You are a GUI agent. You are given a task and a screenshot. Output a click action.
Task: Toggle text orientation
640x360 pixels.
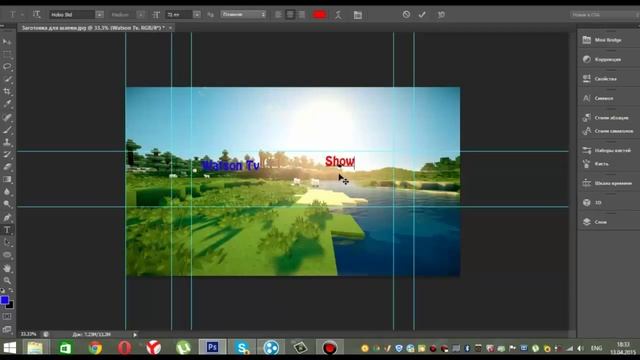pos(36,15)
